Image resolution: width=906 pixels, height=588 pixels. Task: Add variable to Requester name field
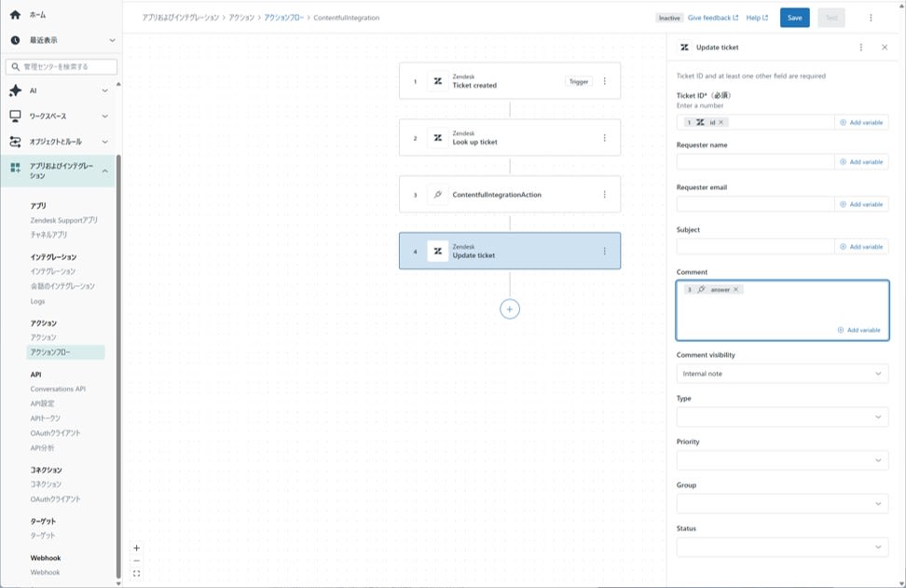(x=861, y=162)
